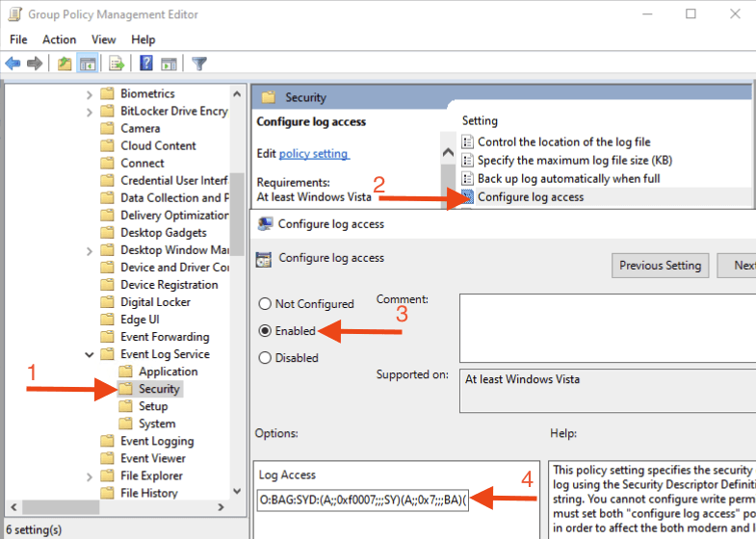Viewport: 756px width, 539px height.
Task: Toggle Show/Hide Console Tree toolbar icon
Action: 88,64
